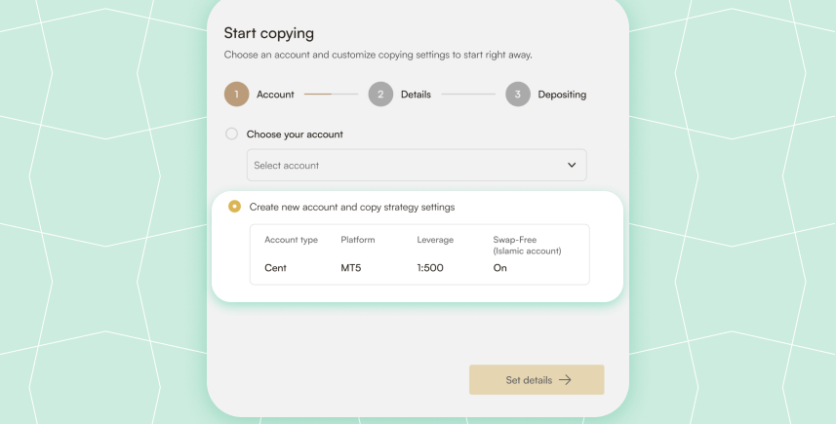
Task: Click the step 2 circle icon
Action: [x=380, y=94]
